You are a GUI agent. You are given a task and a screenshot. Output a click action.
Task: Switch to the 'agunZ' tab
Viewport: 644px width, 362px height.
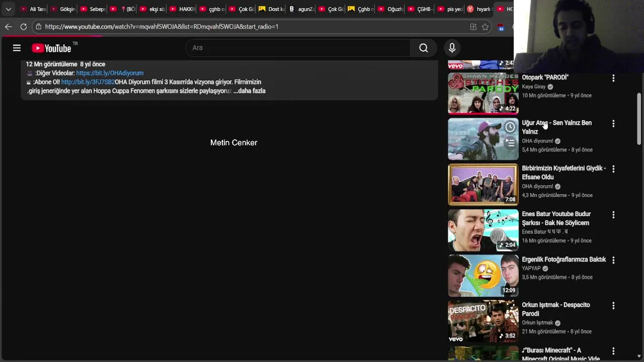301,9
